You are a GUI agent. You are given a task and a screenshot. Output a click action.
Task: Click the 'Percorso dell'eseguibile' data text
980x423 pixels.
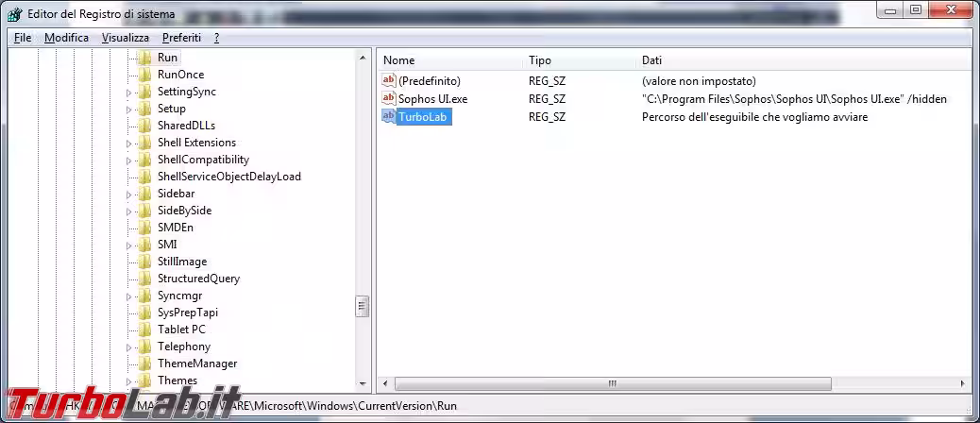point(755,117)
